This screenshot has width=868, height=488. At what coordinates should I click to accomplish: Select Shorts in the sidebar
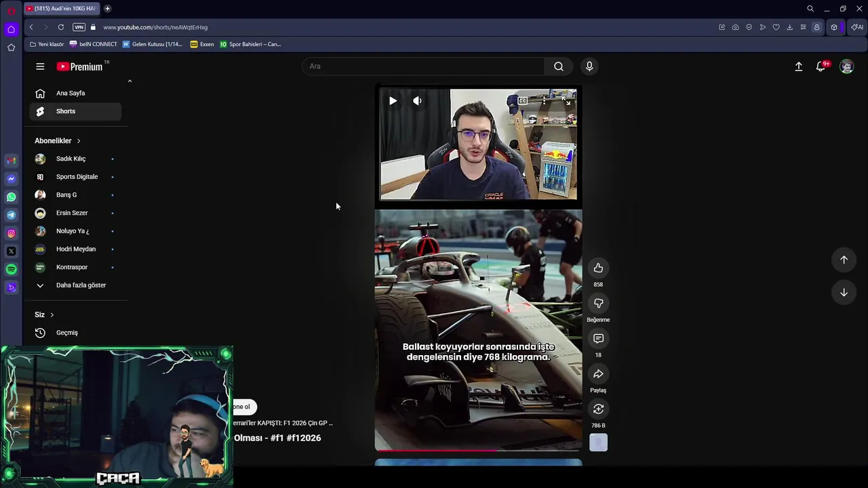pyautogui.click(x=75, y=111)
